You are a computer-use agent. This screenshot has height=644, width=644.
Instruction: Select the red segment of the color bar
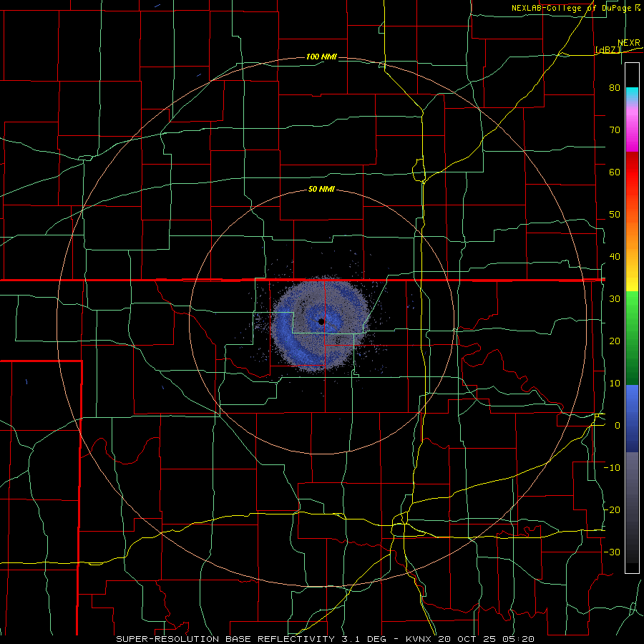(632, 172)
